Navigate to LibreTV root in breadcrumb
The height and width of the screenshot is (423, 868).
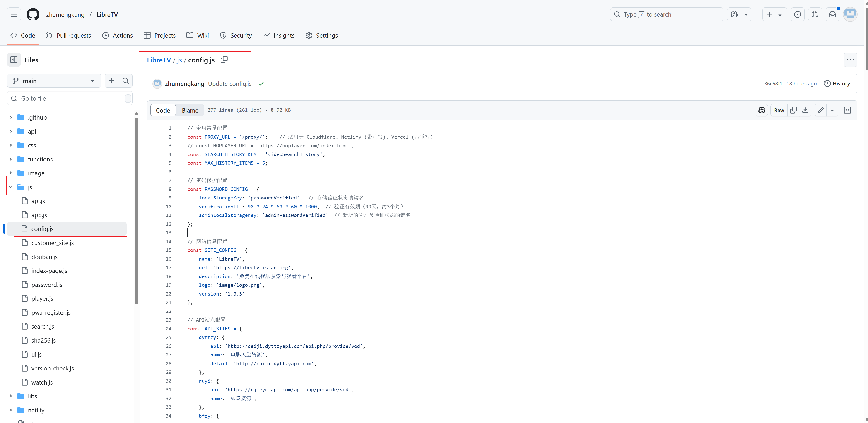159,60
